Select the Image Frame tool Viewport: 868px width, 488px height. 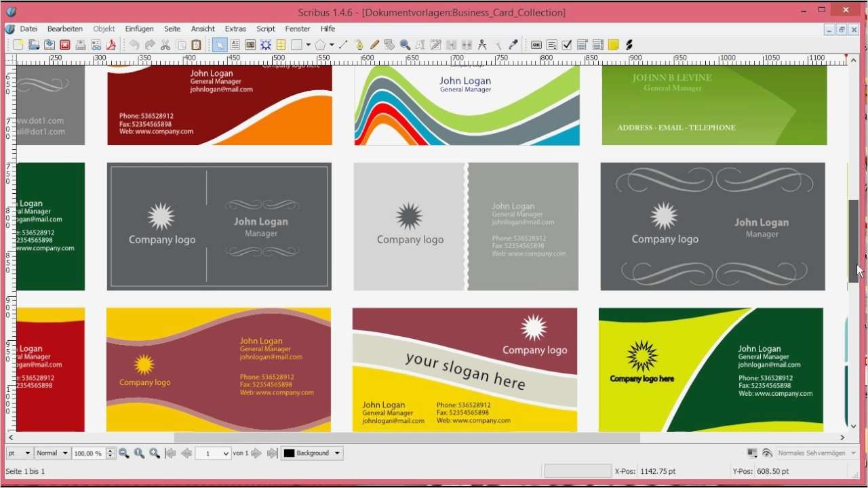250,45
